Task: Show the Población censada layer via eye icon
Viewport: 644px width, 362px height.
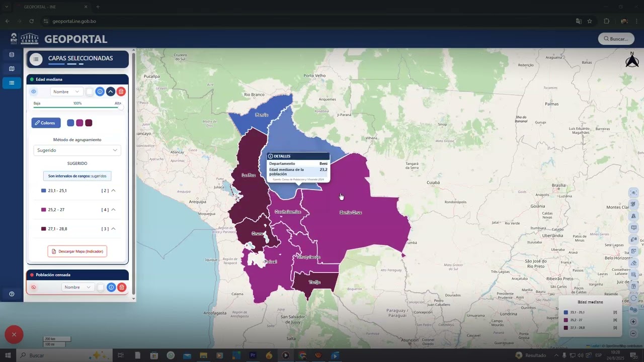Action: (x=34, y=287)
